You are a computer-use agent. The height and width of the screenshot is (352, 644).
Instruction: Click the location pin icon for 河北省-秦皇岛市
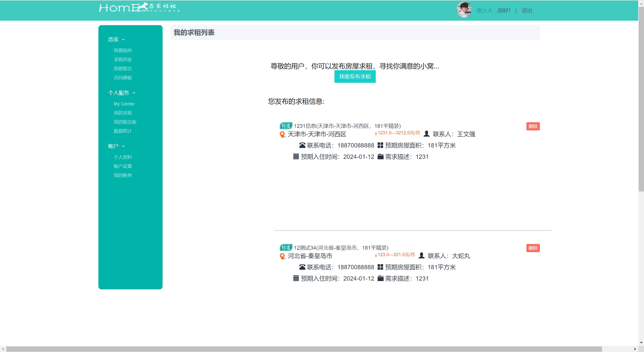pyautogui.click(x=282, y=256)
